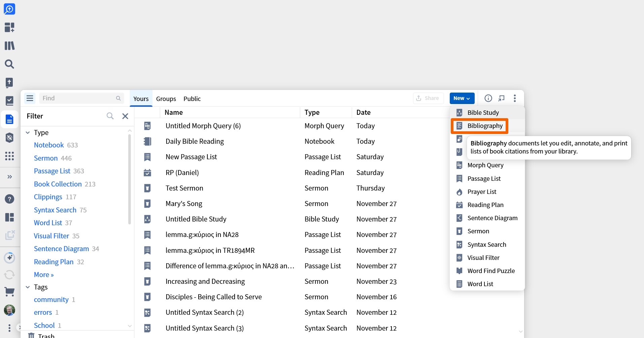Collapse the Tags filter section
The width and height of the screenshot is (644, 338).
tap(28, 287)
